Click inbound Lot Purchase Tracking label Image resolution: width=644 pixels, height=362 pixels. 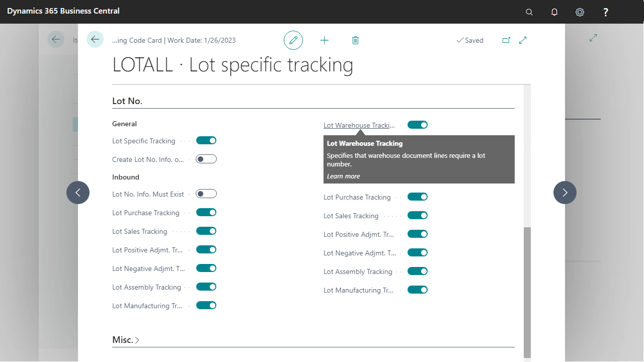146,213
